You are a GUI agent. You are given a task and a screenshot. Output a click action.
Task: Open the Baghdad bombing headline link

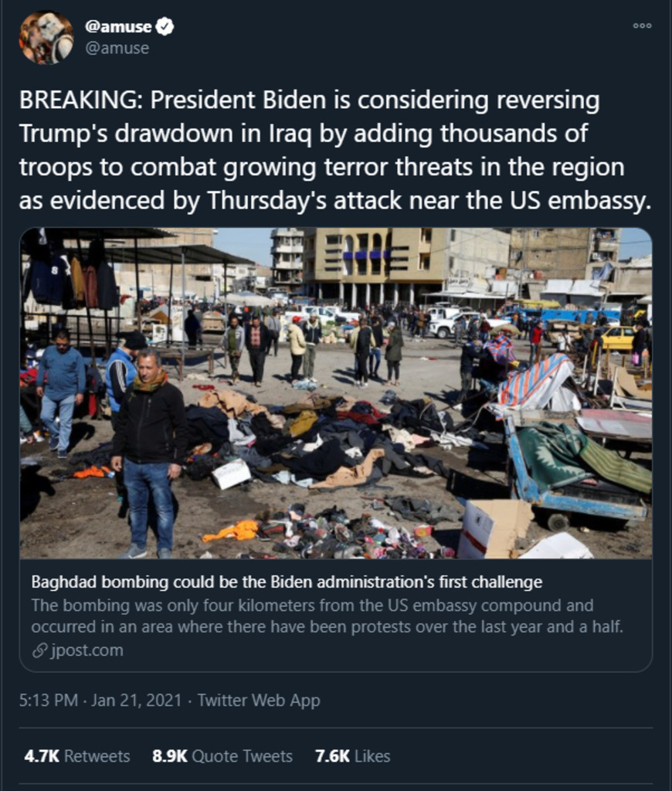tap(287, 582)
